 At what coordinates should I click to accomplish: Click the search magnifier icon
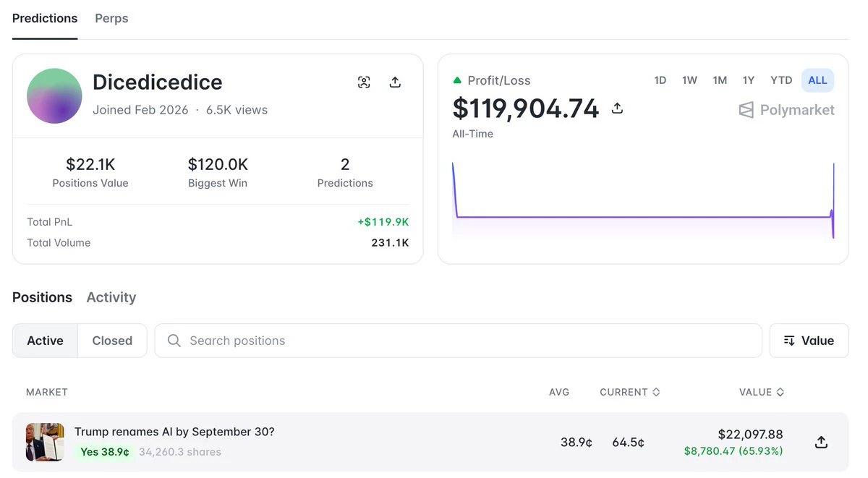(174, 341)
